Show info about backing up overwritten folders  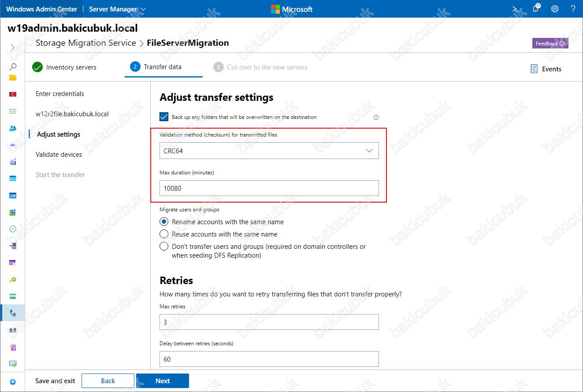point(376,117)
